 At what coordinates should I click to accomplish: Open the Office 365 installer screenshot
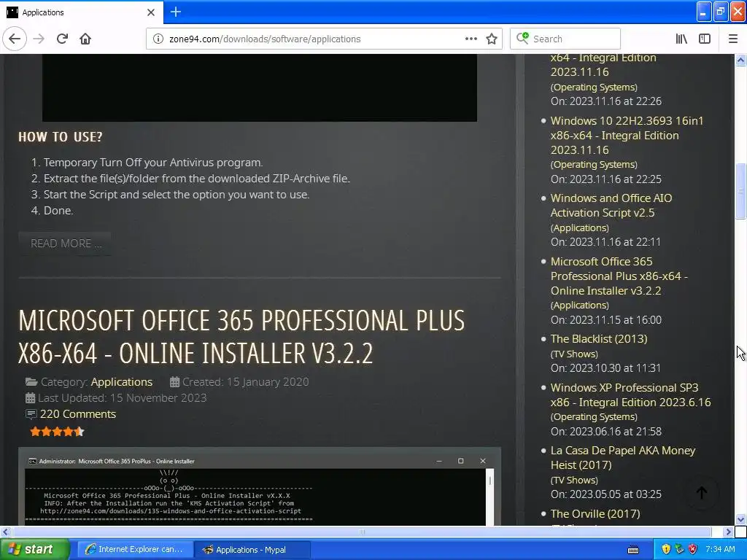[x=260, y=486]
